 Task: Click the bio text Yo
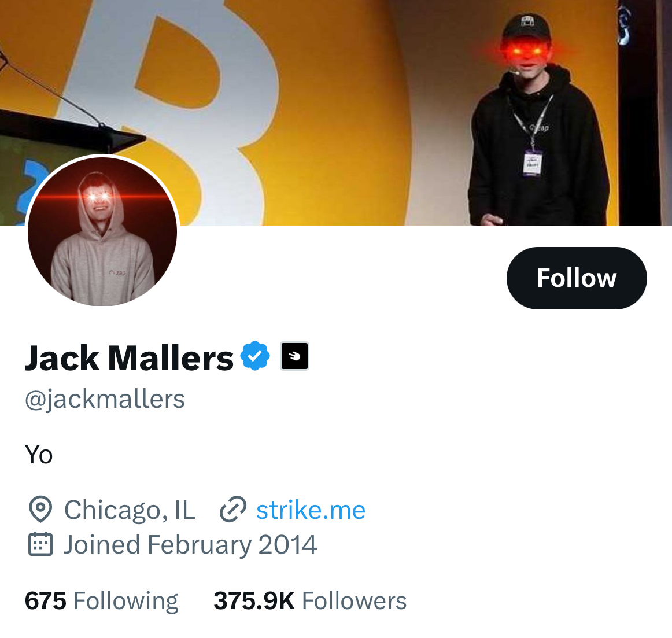pyautogui.click(x=39, y=455)
